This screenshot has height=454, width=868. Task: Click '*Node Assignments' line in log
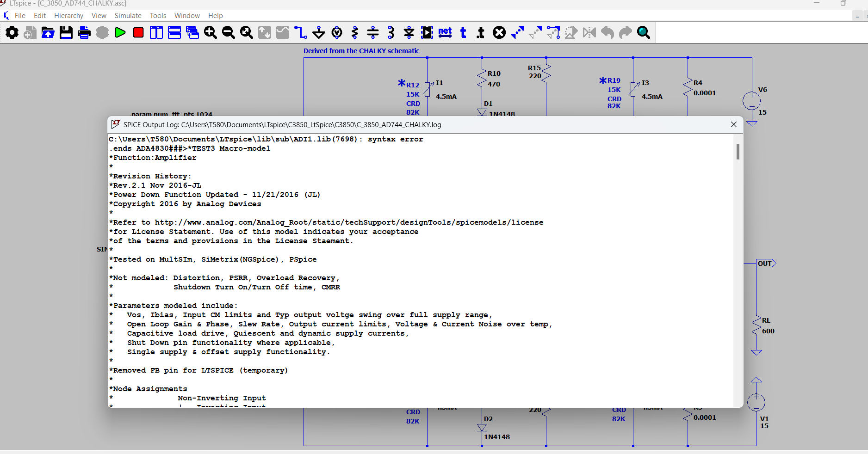pyautogui.click(x=148, y=389)
